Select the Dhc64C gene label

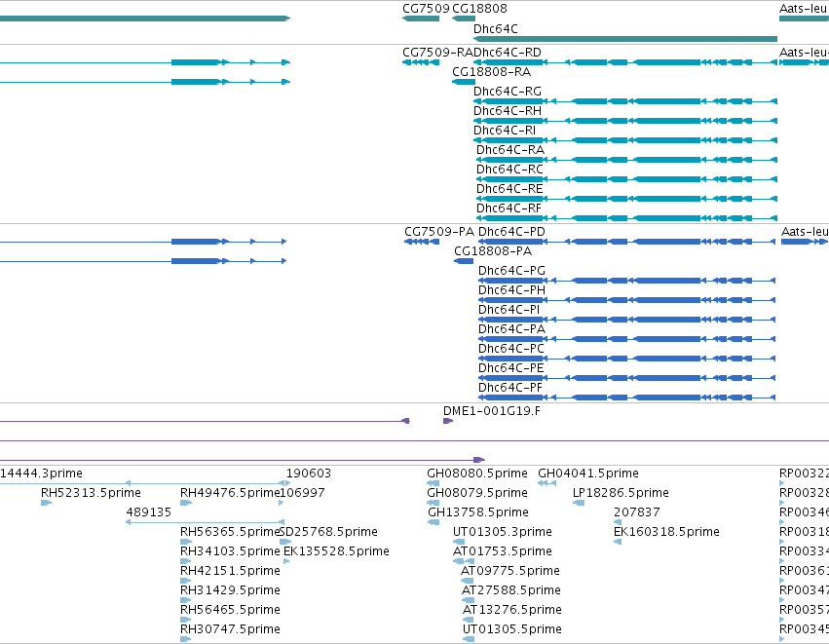pyautogui.click(x=496, y=28)
